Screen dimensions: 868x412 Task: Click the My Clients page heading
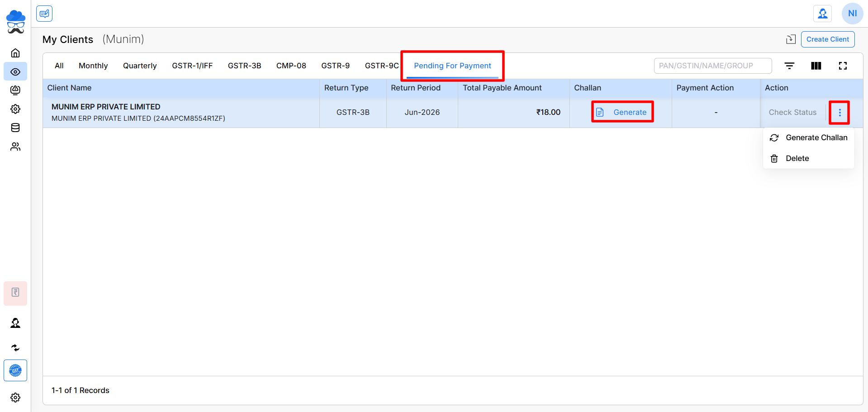point(68,39)
